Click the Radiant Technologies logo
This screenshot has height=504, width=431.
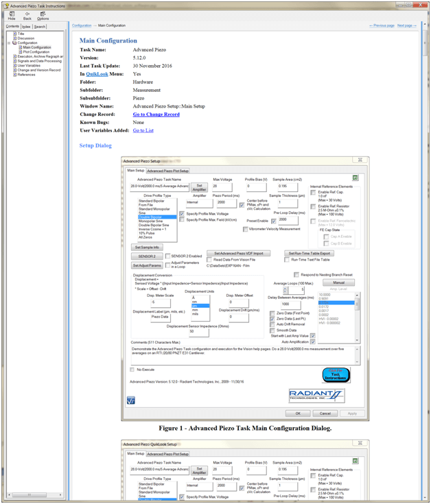316,396
